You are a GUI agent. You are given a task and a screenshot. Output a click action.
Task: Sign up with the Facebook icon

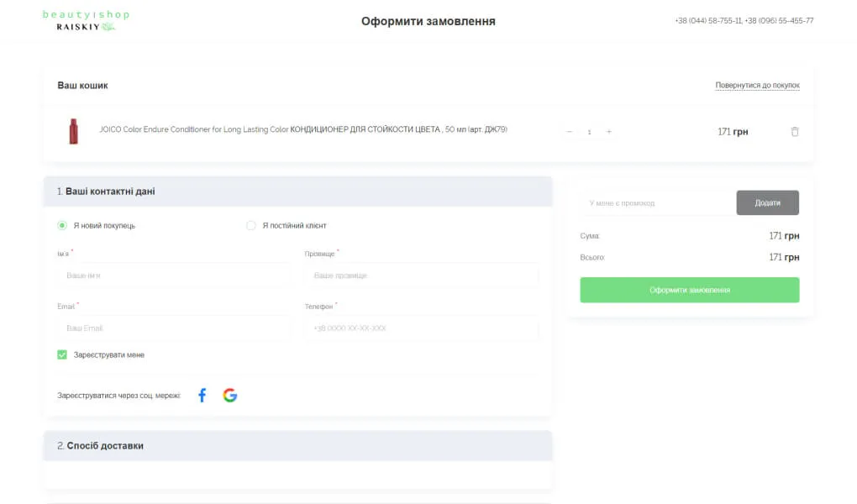point(202,395)
